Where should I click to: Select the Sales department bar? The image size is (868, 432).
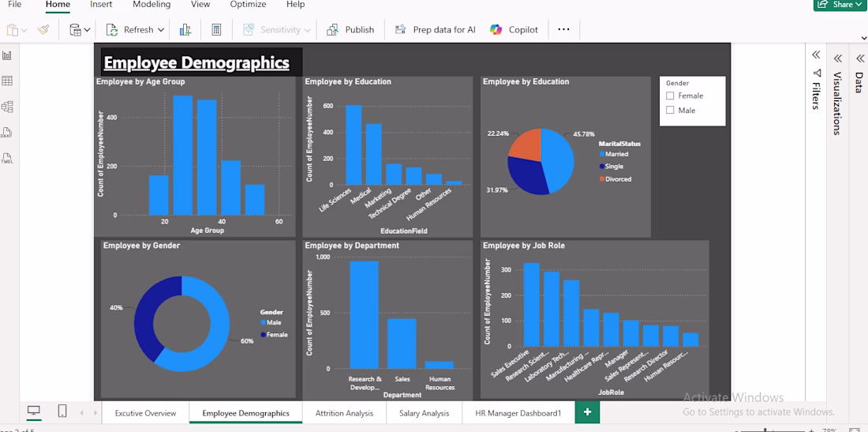pos(402,344)
